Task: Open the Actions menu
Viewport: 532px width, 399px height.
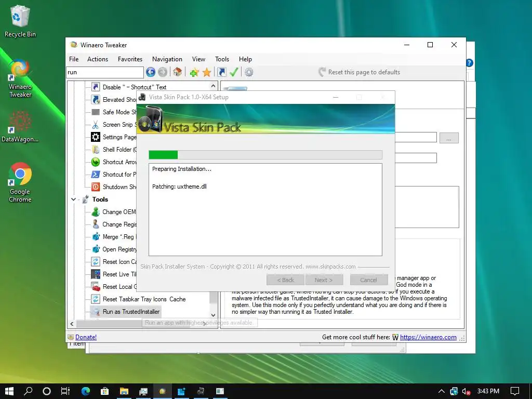Action: coord(97,59)
